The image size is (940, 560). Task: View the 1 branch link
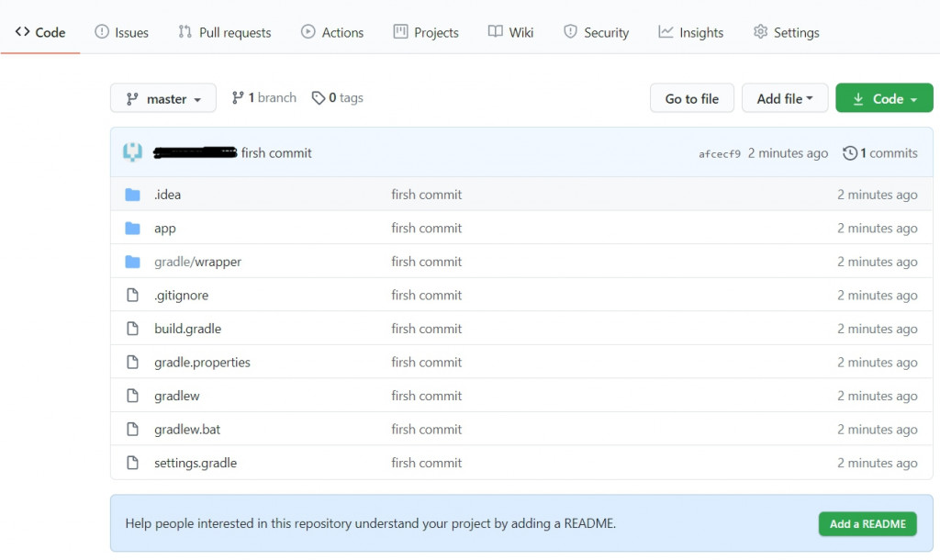pyautogui.click(x=264, y=97)
